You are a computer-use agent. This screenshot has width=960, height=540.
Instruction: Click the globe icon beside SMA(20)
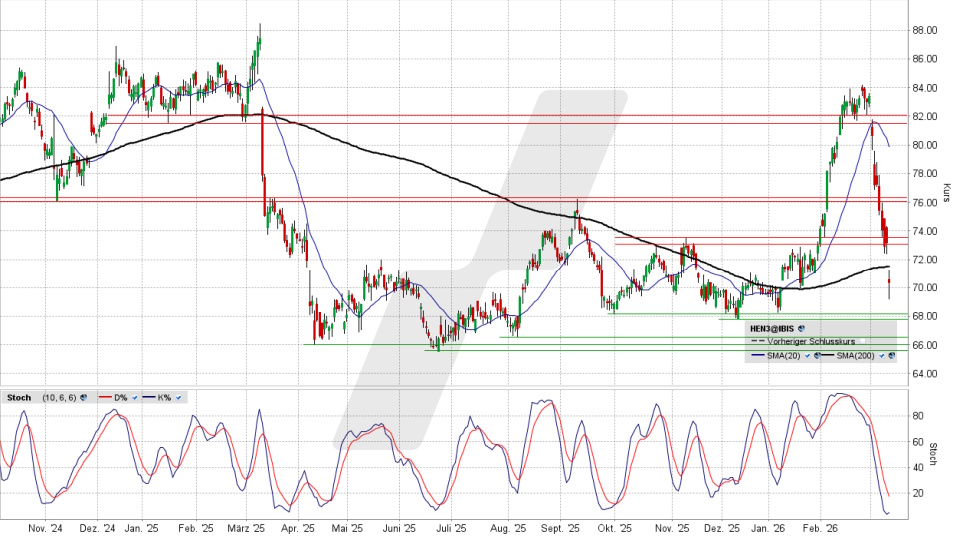[817, 355]
